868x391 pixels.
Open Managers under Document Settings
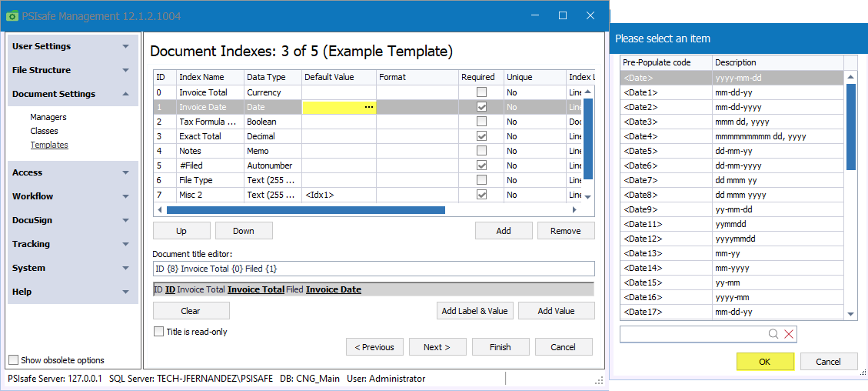tap(48, 118)
